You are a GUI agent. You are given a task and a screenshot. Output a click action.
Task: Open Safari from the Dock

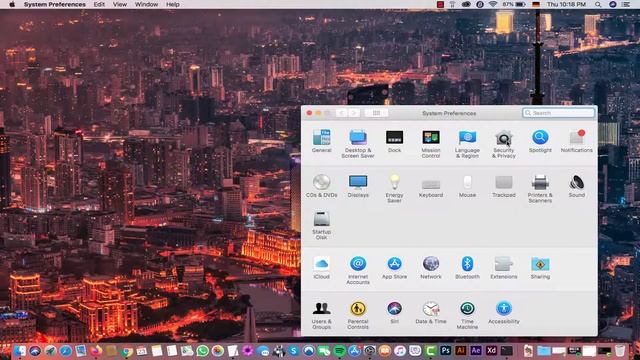[65, 351]
